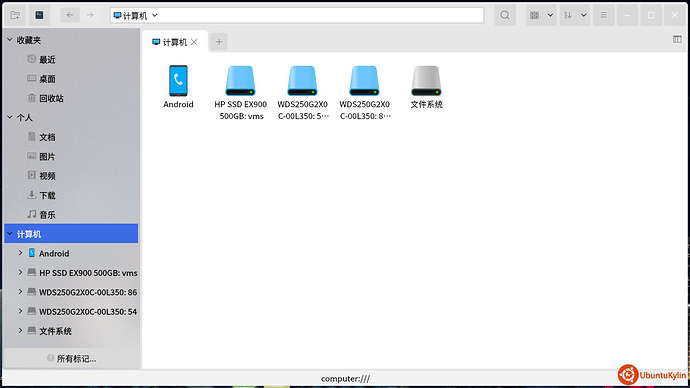
Task: Click the 所有标记... button
Action: [x=71, y=359]
